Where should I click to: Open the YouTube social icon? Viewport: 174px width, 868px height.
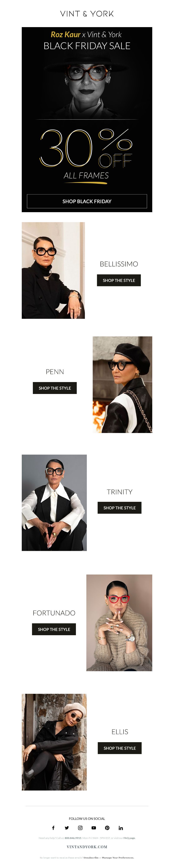pyautogui.click(x=94, y=828)
